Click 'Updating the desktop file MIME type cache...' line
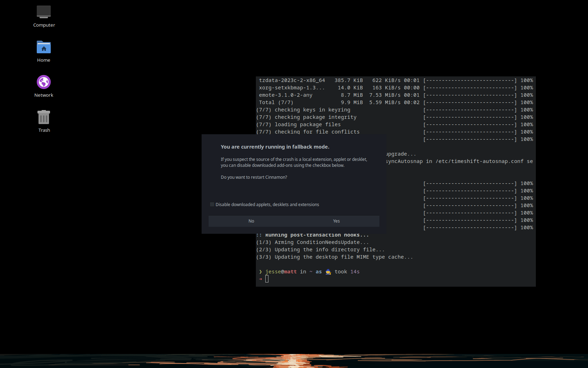Image resolution: width=588 pixels, height=368 pixels. pos(335,257)
